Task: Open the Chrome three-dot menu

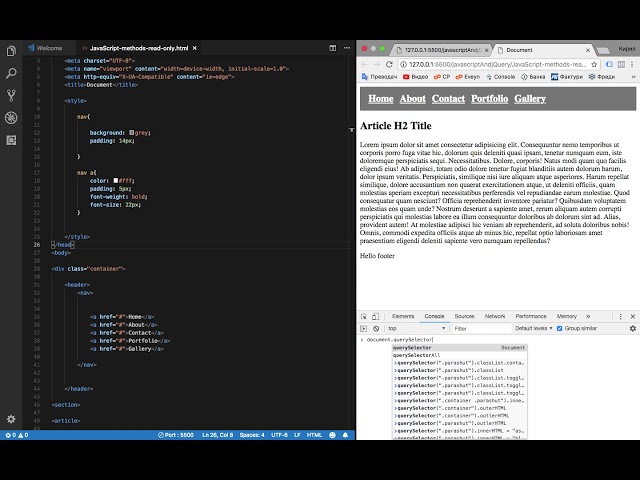Action: pos(632,64)
